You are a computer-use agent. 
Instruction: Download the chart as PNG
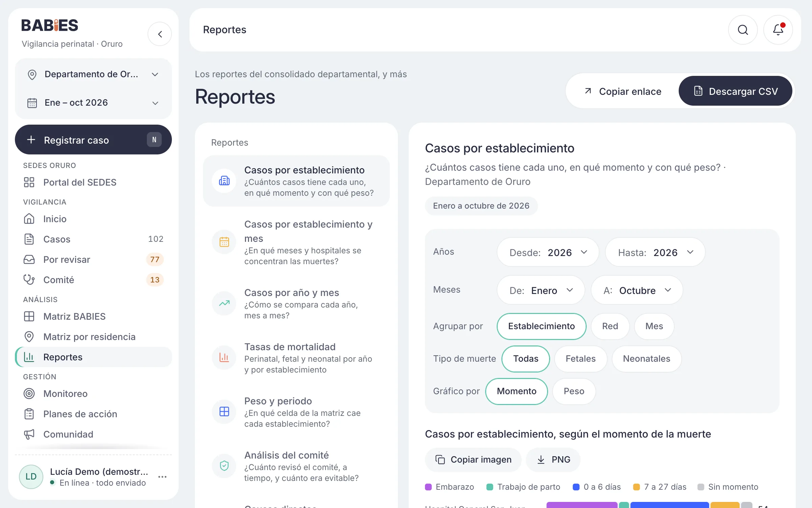point(553,460)
